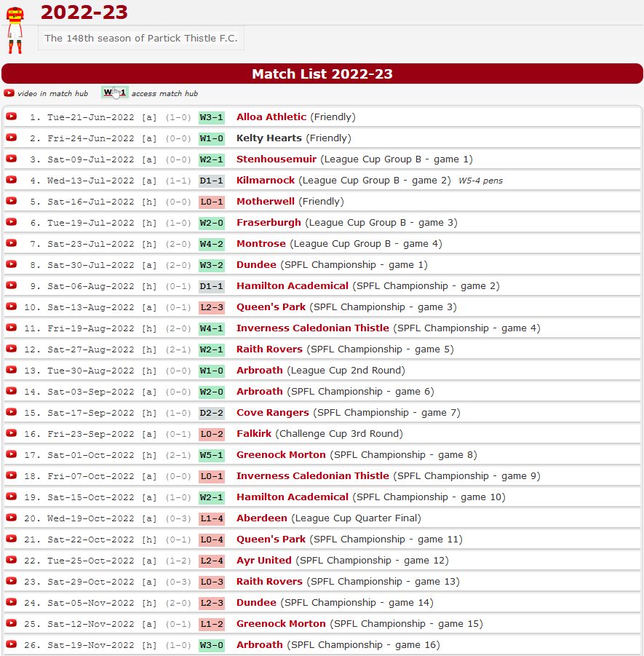644x656 pixels.
Task: Open the video icon for match 14 Arbroath league game
Action: [12, 391]
